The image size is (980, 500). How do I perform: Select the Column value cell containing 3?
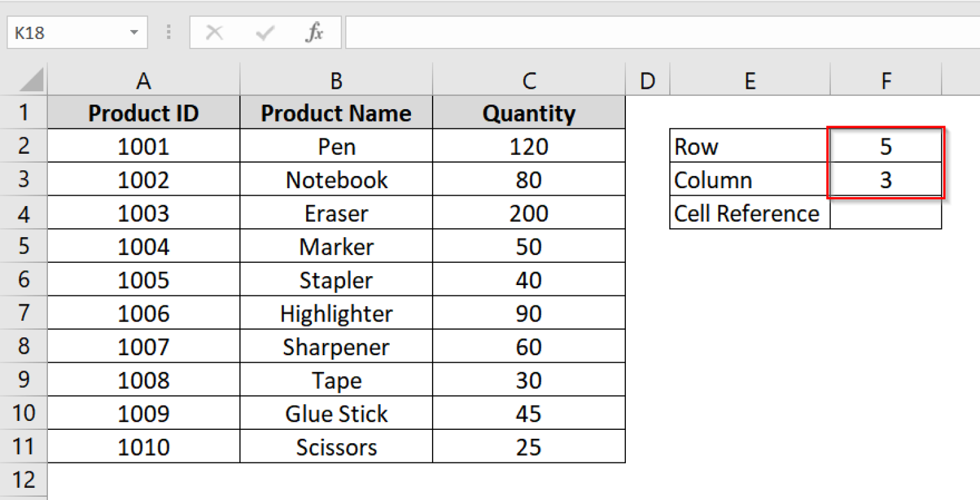point(886,179)
